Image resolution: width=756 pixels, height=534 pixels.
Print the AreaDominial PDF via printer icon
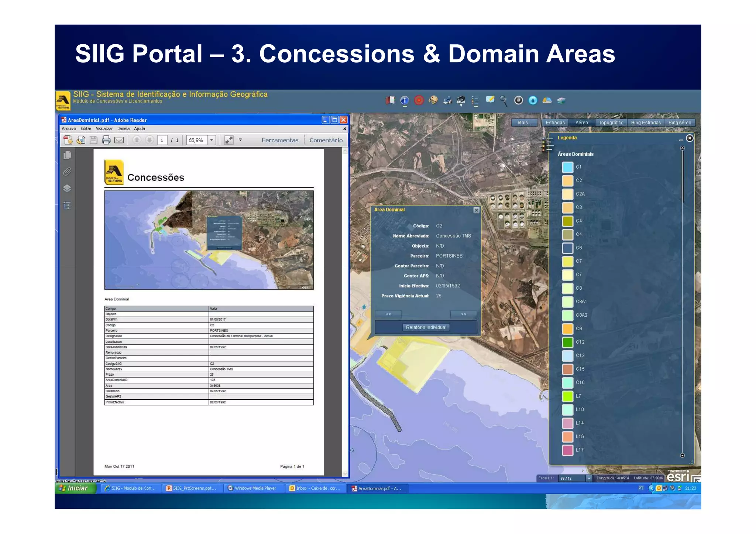coord(106,140)
